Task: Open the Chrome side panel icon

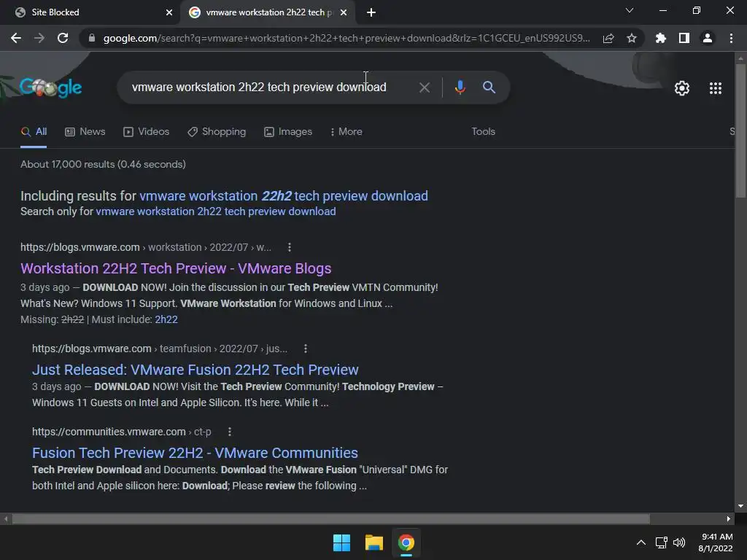Action: click(x=684, y=38)
